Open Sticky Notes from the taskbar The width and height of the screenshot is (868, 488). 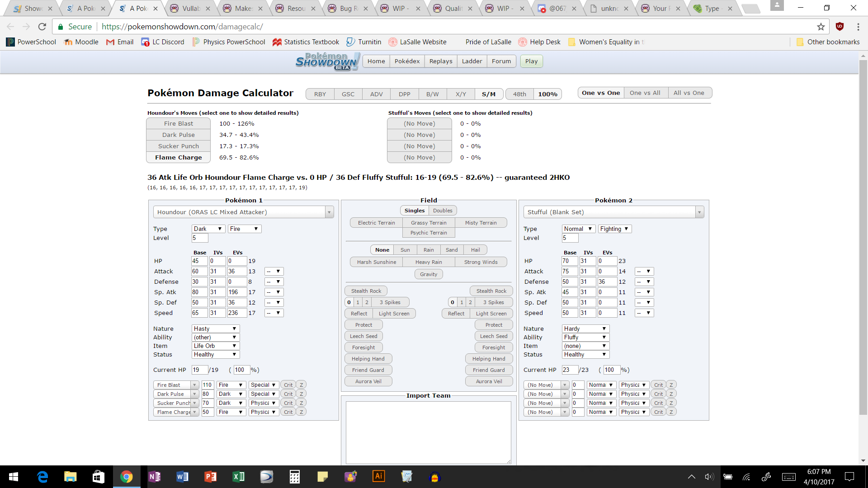click(x=322, y=477)
